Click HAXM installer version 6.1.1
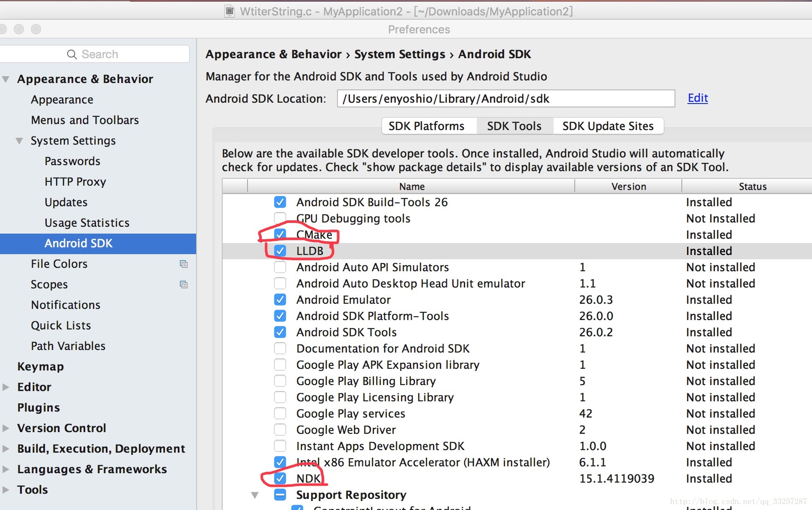 pyautogui.click(x=593, y=462)
